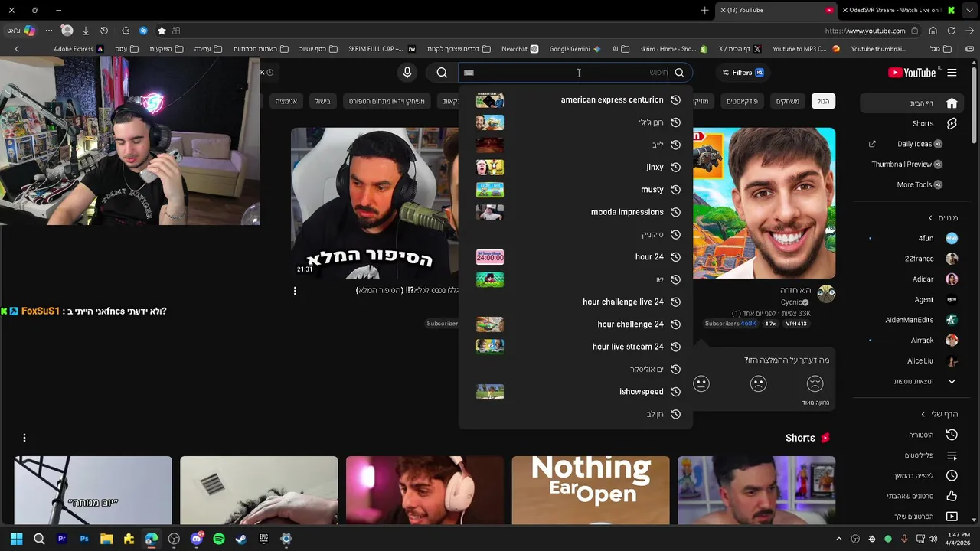Open more options for הסיפור המלא video
The image size is (980, 551).
click(295, 291)
